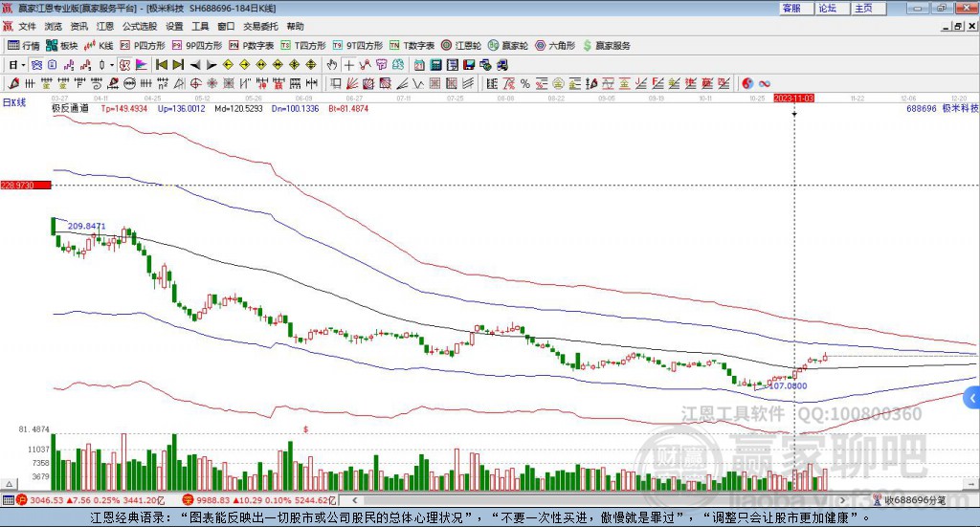Open the P数字表 number table
Screen dimensions: 980x527
click(252, 46)
